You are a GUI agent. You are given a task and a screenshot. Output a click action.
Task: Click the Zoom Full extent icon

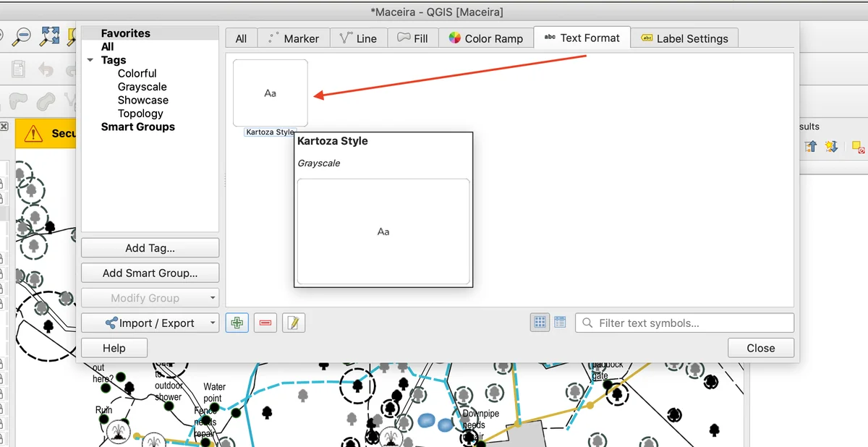tap(50, 35)
